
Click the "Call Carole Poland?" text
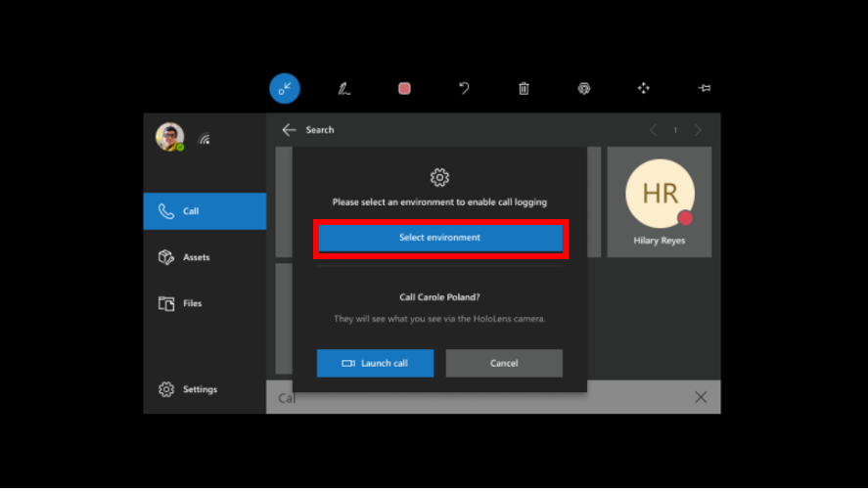[x=439, y=297]
